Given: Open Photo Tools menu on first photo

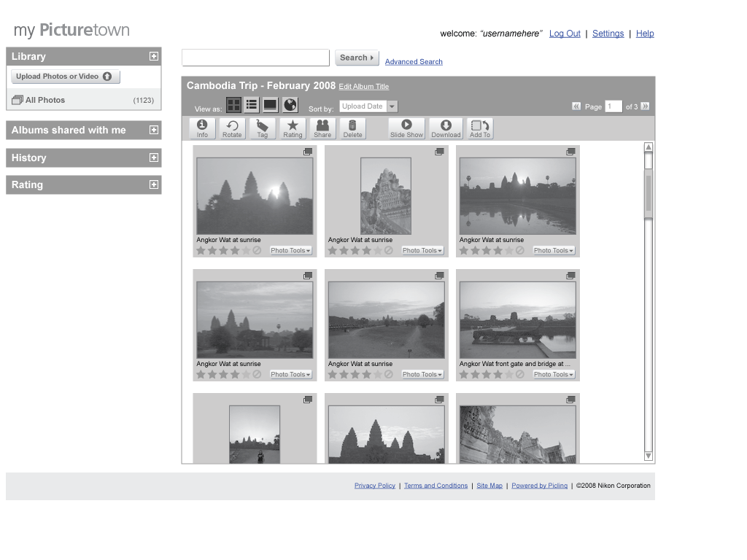Looking at the screenshot, I should (x=291, y=251).
